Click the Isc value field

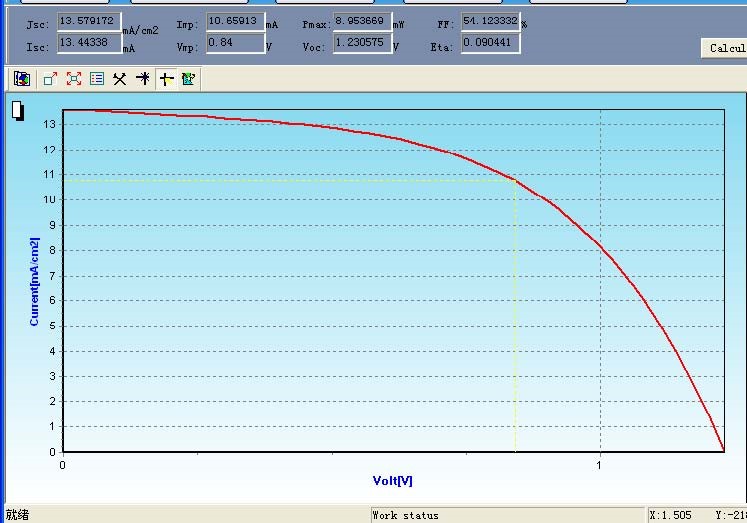pyautogui.click(x=88, y=42)
